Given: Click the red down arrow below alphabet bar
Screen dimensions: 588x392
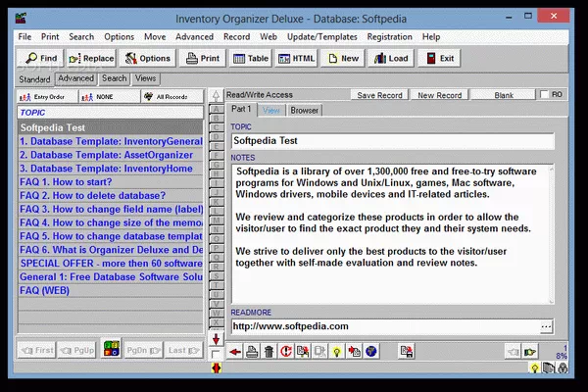Looking at the screenshot, I should click(216, 339).
